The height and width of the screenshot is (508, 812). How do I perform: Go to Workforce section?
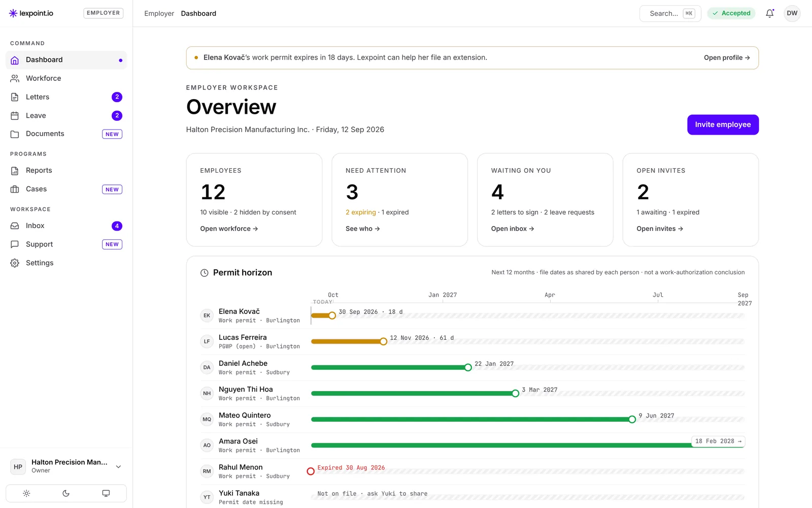(66, 78)
